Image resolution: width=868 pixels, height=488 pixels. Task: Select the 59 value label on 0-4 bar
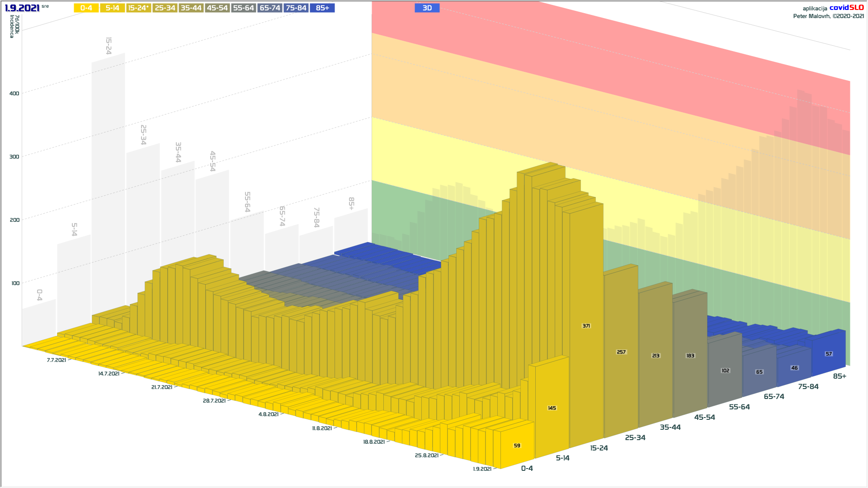[517, 446]
